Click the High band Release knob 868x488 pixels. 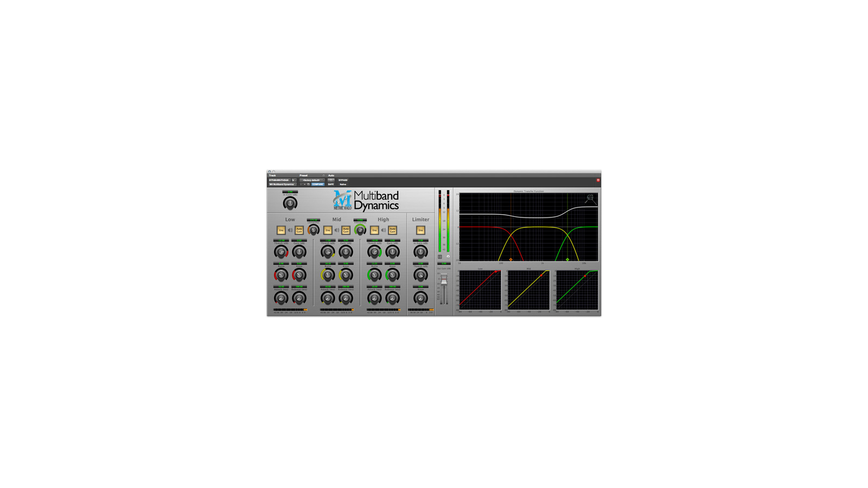pos(392,298)
